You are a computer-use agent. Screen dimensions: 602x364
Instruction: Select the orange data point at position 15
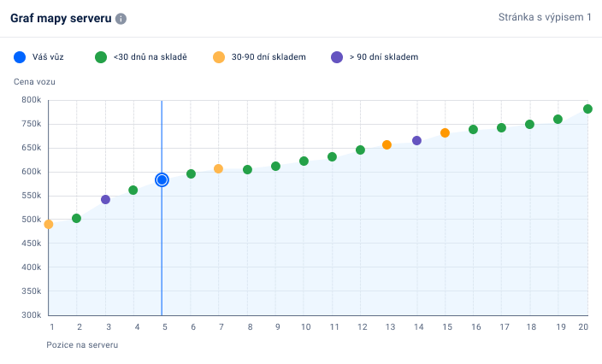coord(445,132)
